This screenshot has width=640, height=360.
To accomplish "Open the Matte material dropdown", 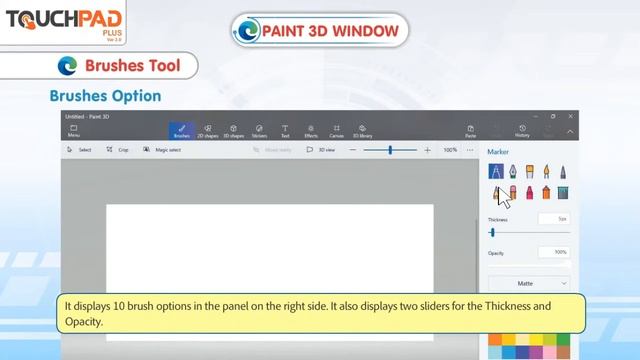I will pyautogui.click(x=529, y=283).
